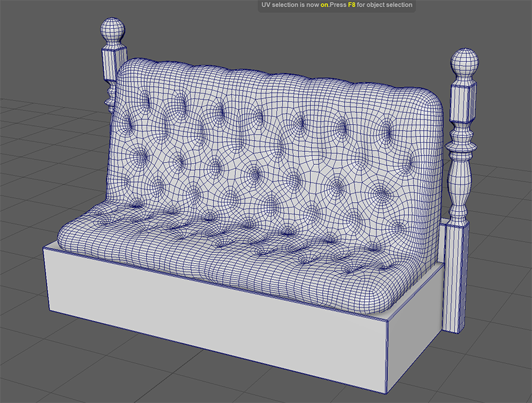Select the left post's turned section beside cushion

(x=111, y=95)
